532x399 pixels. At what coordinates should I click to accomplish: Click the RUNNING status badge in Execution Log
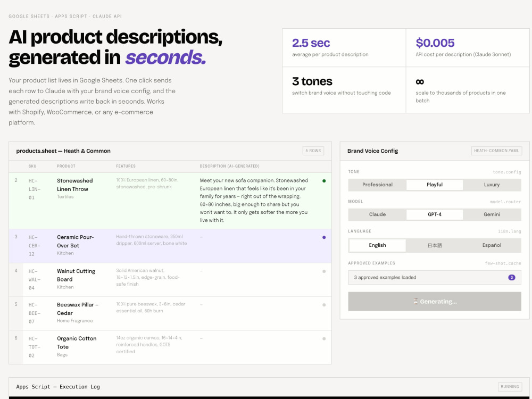coord(510,387)
